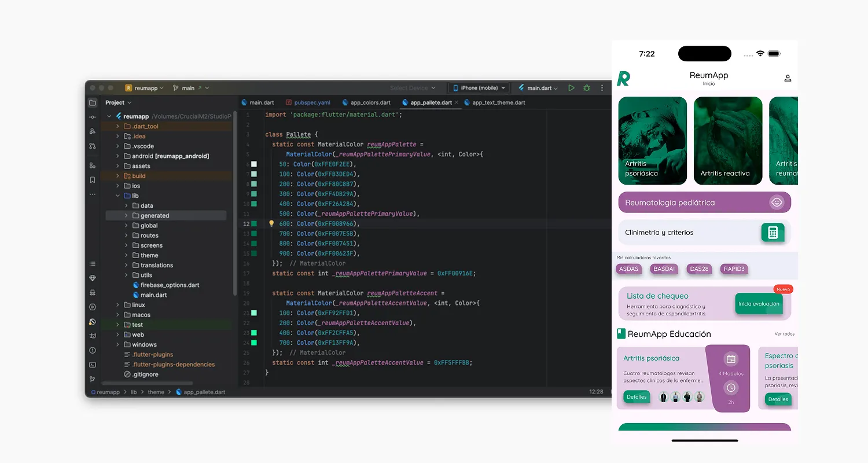Viewport: 868px width, 463px height.
Task: Tap the face icon in Reumatología pediátrica
Action: pos(777,203)
